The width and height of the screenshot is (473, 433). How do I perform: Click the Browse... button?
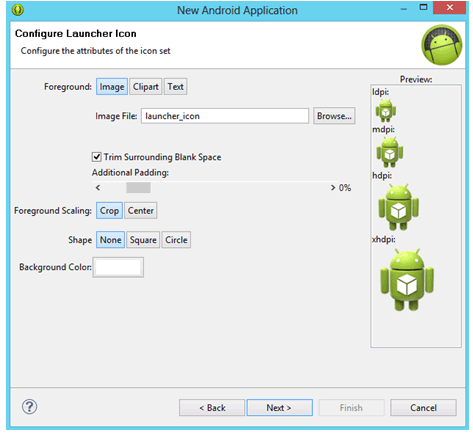click(x=334, y=116)
